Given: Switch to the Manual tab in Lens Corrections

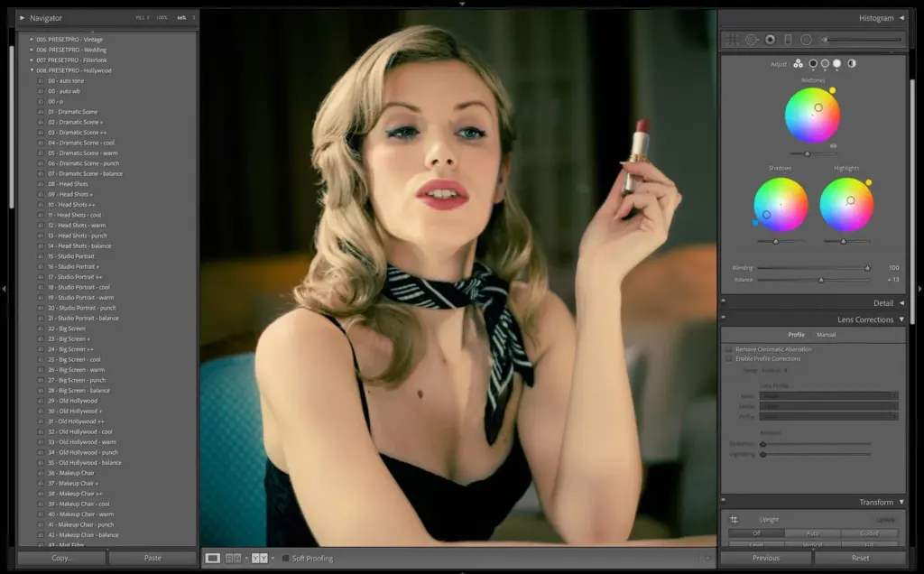Looking at the screenshot, I should pos(827,334).
